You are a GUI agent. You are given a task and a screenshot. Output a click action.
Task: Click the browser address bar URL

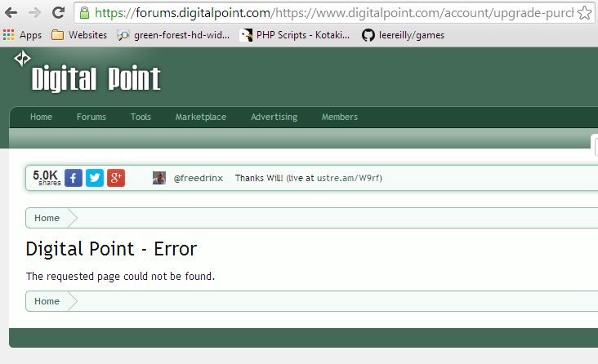[x=334, y=13]
